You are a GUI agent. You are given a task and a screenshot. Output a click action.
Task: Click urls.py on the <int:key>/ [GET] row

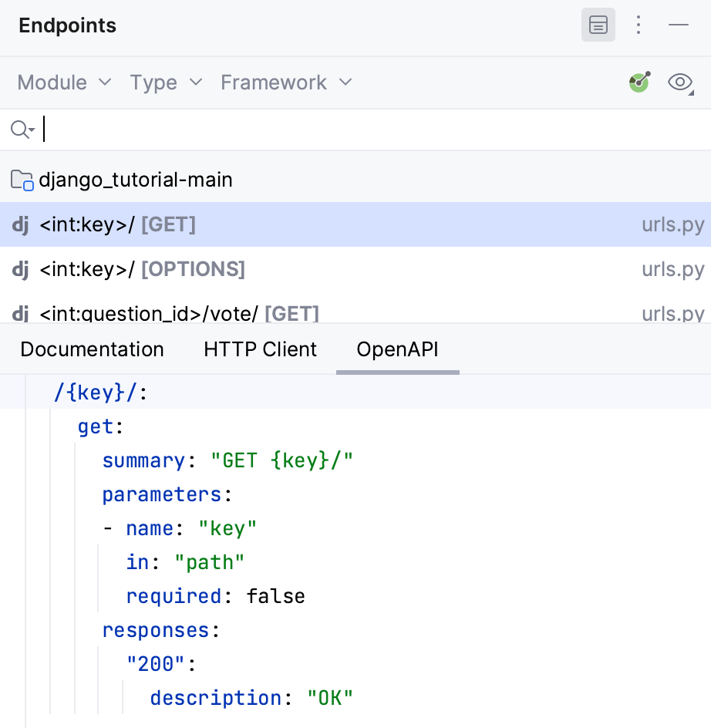click(673, 224)
